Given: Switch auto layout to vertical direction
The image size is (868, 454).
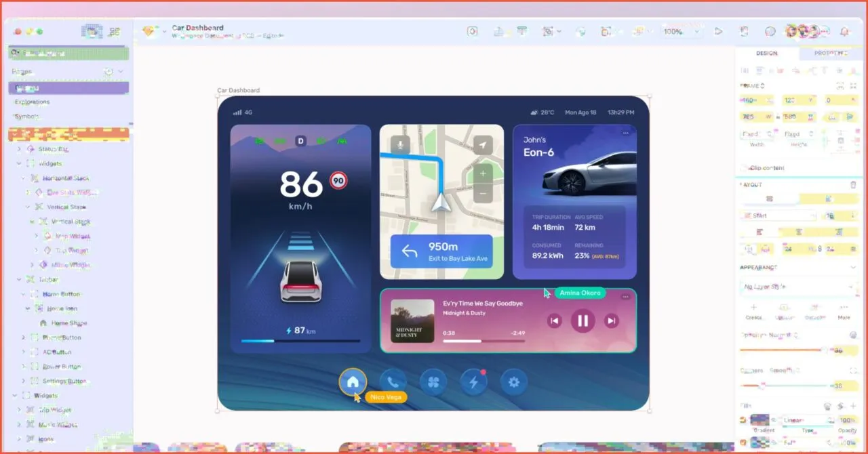Looking at the screenshot, I should click(x=829, y=198).
